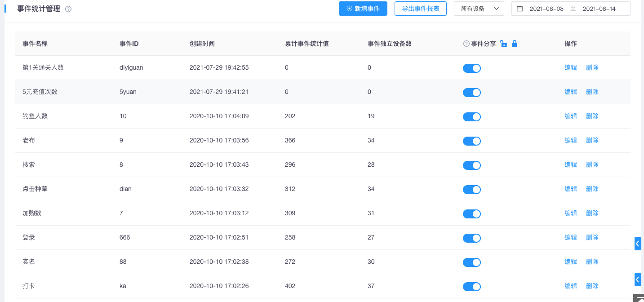
Task: Click the 新增事件 button
Action: (x=363, y=9)
